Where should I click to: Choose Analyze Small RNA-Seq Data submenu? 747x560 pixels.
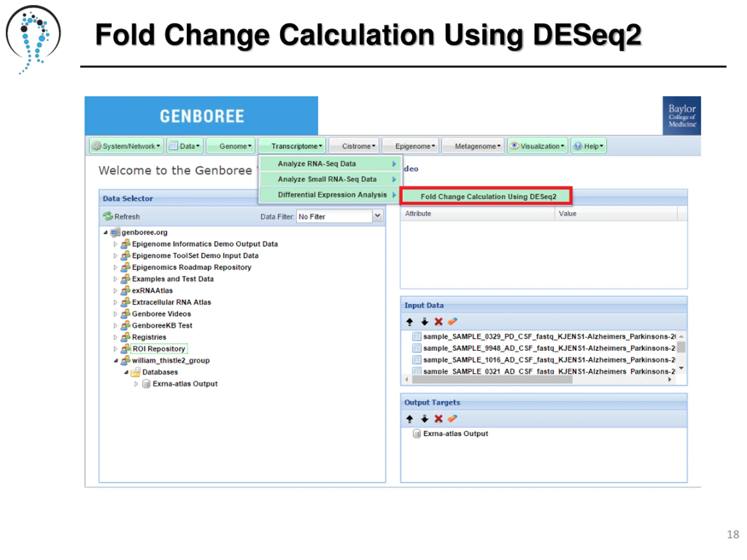330,179
